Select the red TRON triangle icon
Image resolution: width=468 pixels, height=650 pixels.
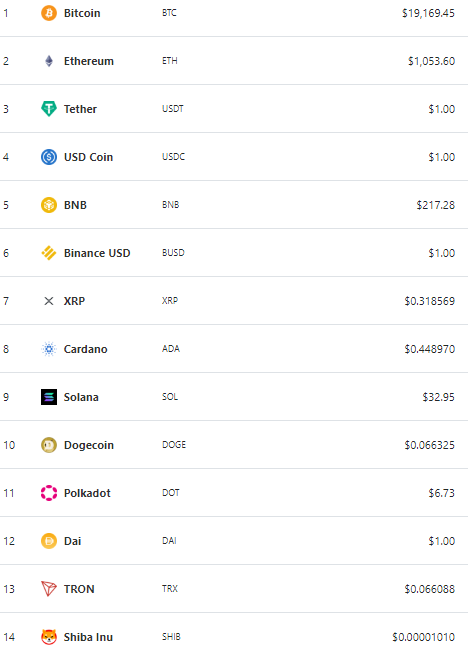[48, 589]
